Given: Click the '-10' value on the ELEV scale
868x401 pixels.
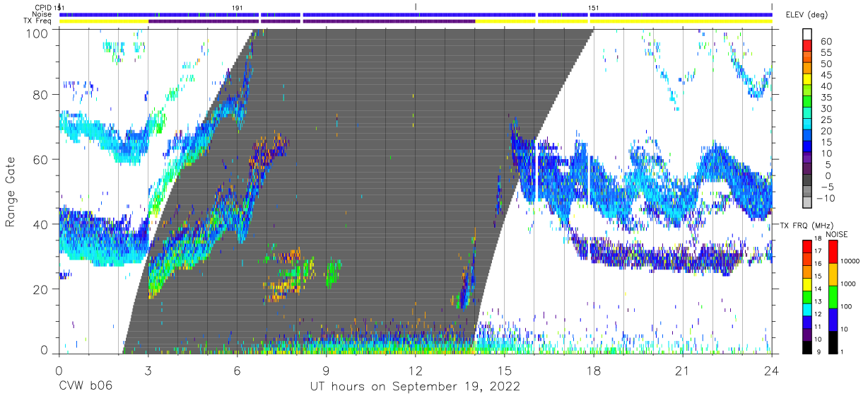Looking at the screenshot, I should (x=827, y=197).
